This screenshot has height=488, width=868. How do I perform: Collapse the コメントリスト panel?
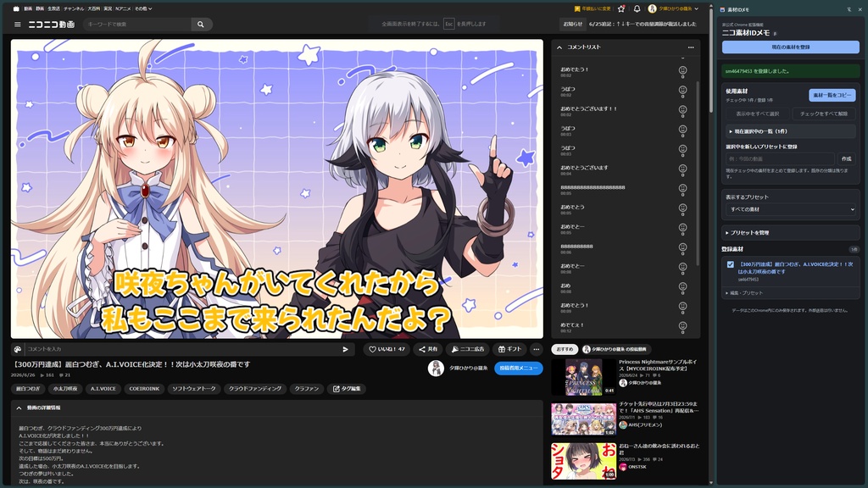click(x=559, y=47)
